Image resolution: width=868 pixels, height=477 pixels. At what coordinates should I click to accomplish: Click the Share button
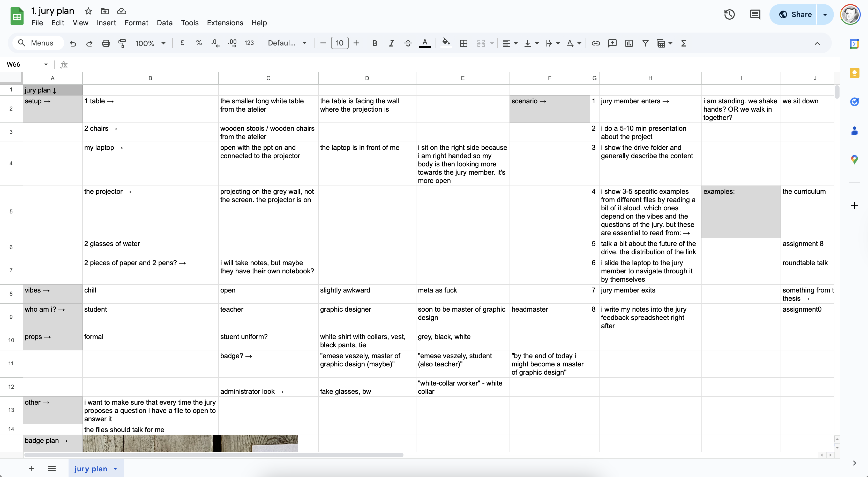pos(795,14)
